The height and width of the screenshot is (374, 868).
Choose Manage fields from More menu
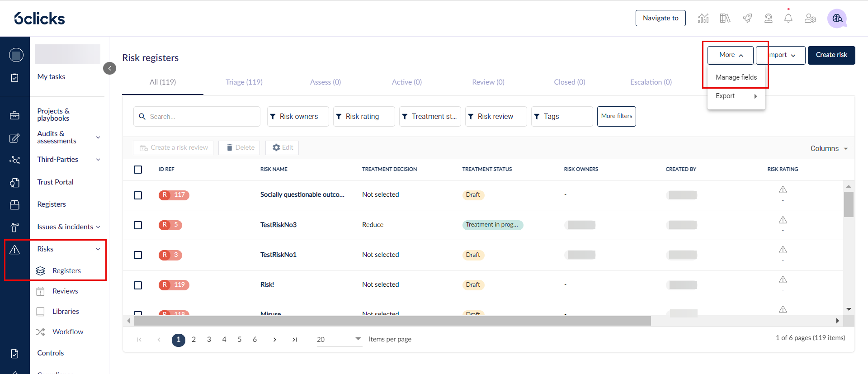(736, 77)
